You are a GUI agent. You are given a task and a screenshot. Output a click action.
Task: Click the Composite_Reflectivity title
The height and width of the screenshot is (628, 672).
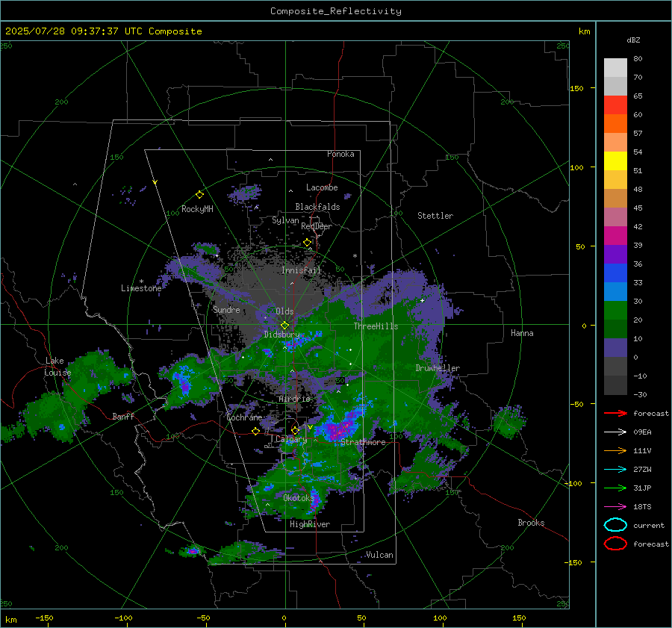336,11
